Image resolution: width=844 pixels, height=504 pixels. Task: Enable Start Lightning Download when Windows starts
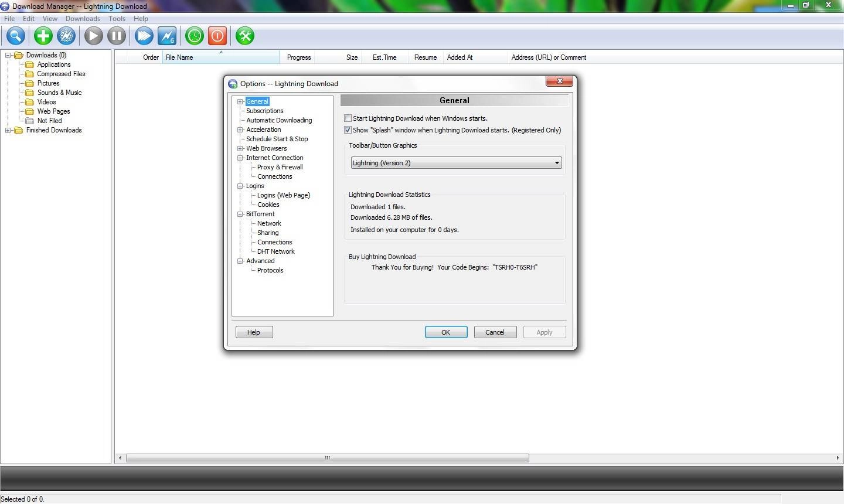[x=348, y=118]
